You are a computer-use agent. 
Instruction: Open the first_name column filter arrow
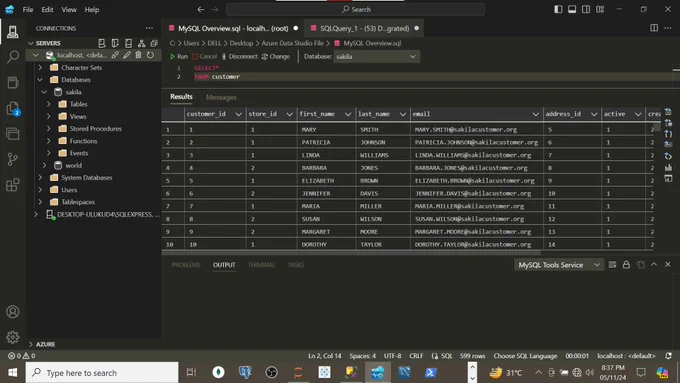click(x=348, y=114)
